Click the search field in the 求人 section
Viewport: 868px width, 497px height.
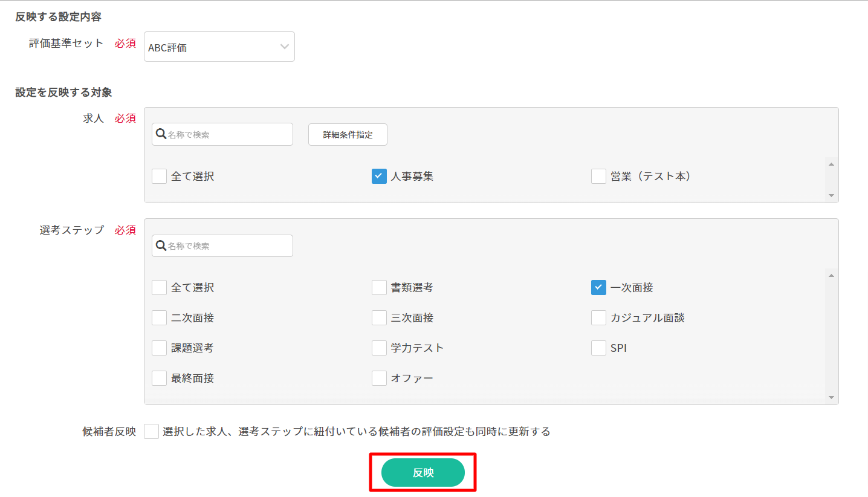point(222,134)
